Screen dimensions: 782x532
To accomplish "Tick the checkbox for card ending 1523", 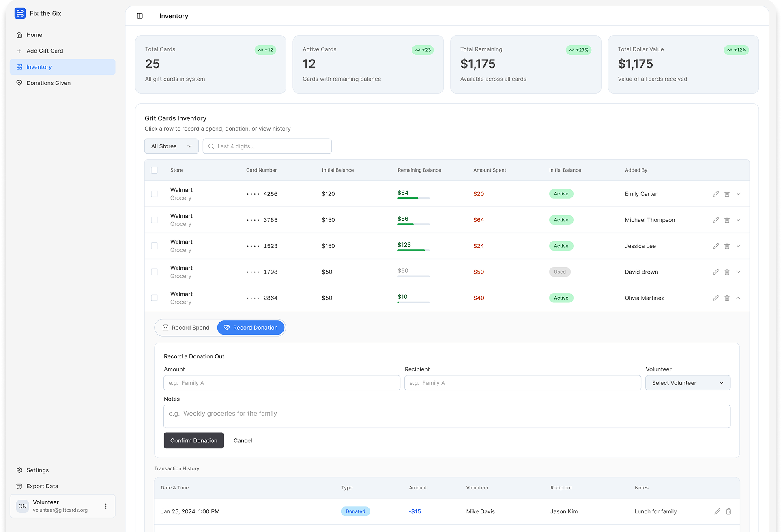I will point(154,246).
